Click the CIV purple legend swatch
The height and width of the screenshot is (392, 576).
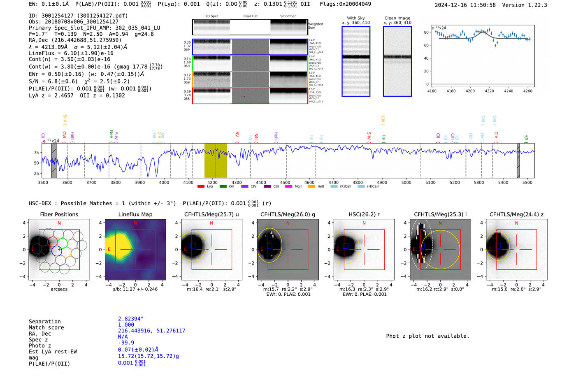245,186
